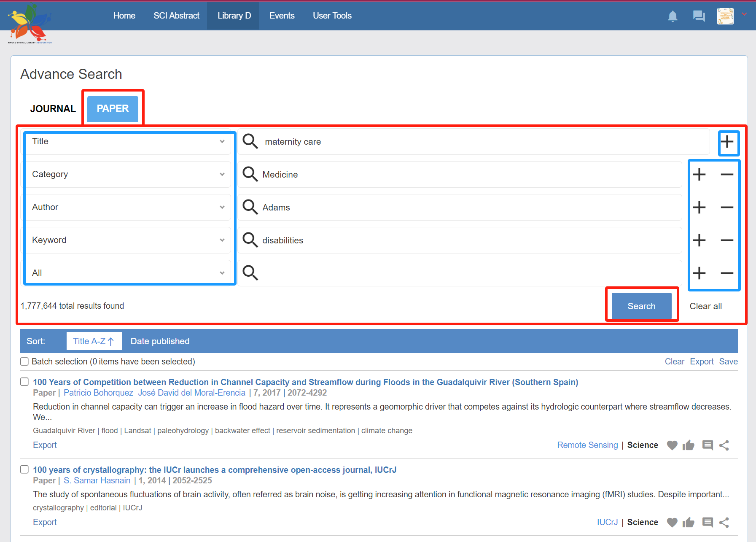Check the Guadalquivir River paper checkbox

coord(24,382)
